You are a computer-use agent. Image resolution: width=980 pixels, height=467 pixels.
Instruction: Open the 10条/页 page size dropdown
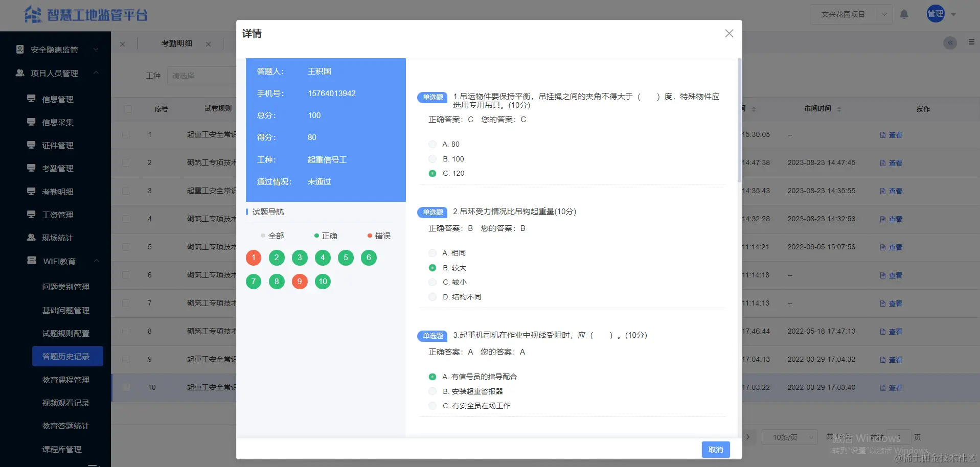click(x=788, y=437)
